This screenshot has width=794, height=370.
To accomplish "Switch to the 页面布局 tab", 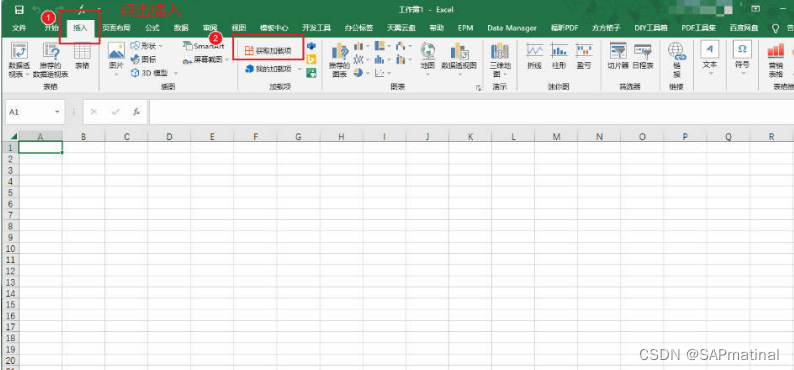I will 116,28.
